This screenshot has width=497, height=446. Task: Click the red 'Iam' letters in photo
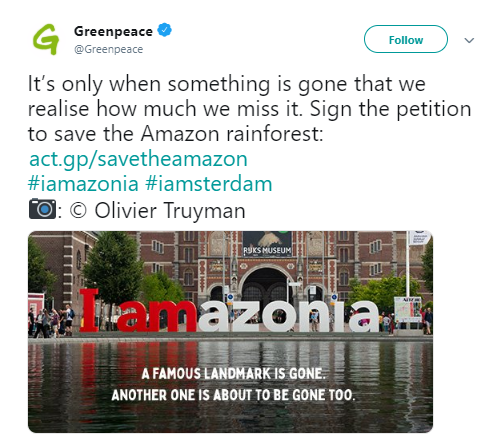[x=138, y=311]
